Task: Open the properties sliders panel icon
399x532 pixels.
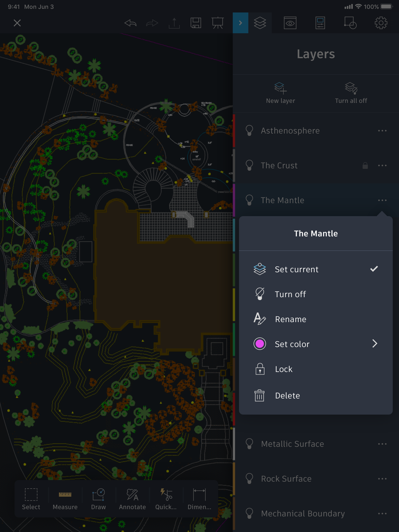Action: (x=320, y=23)
